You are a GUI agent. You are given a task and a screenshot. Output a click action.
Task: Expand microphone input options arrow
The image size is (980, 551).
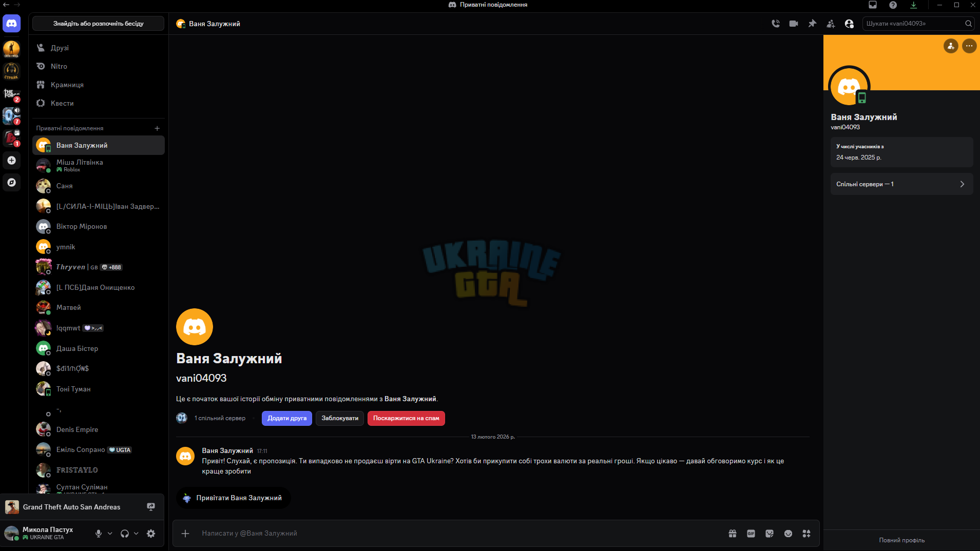tap(110, 534)
